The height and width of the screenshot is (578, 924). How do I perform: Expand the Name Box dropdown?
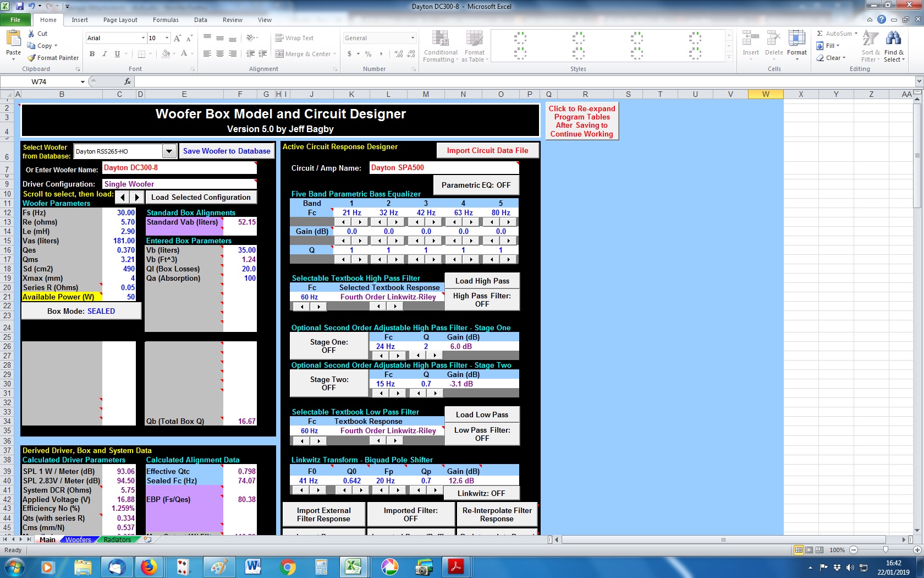click(82, 81)
